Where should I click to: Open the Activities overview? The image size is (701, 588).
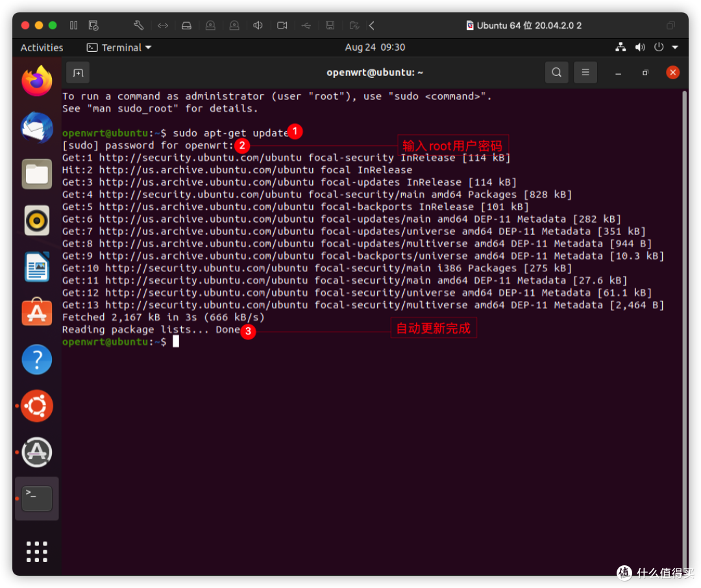[42, 47]
